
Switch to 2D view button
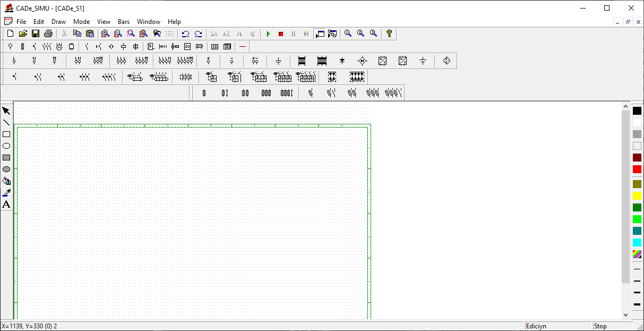point(214,47)
